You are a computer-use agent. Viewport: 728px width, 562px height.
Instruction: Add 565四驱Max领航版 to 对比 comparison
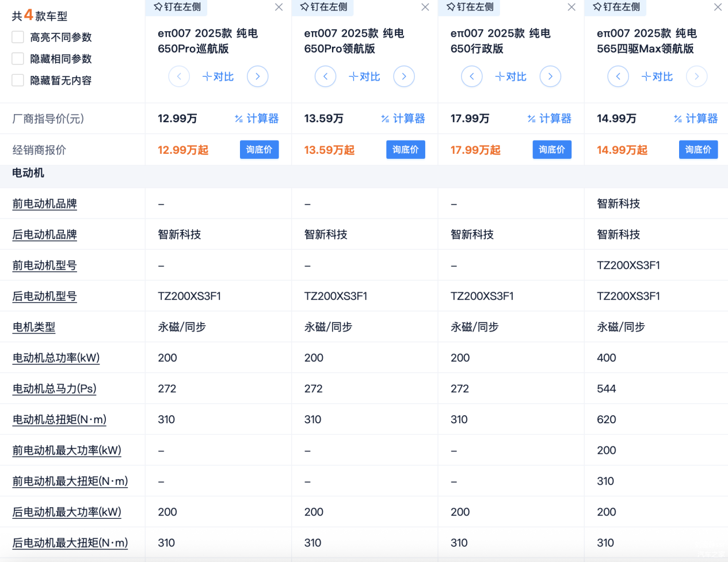[657, 77]
